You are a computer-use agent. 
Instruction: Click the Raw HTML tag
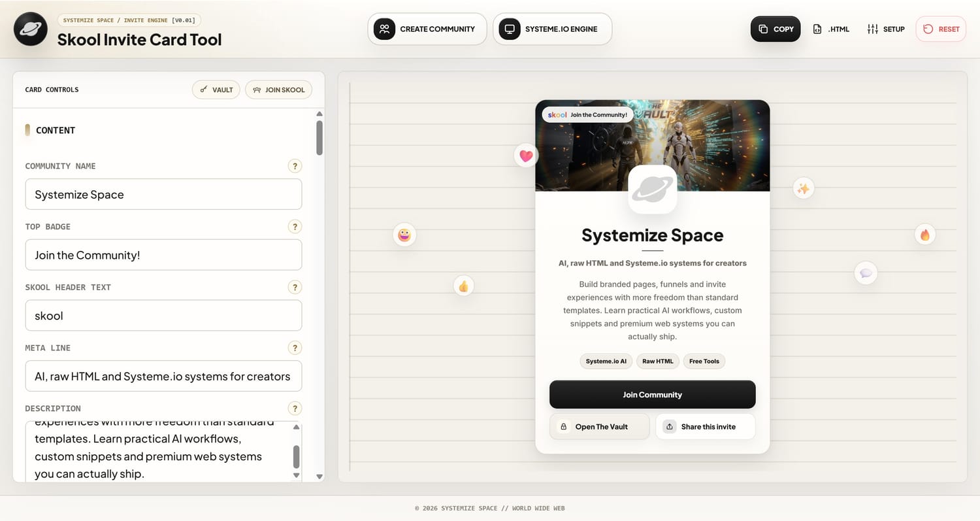[657, 361]
